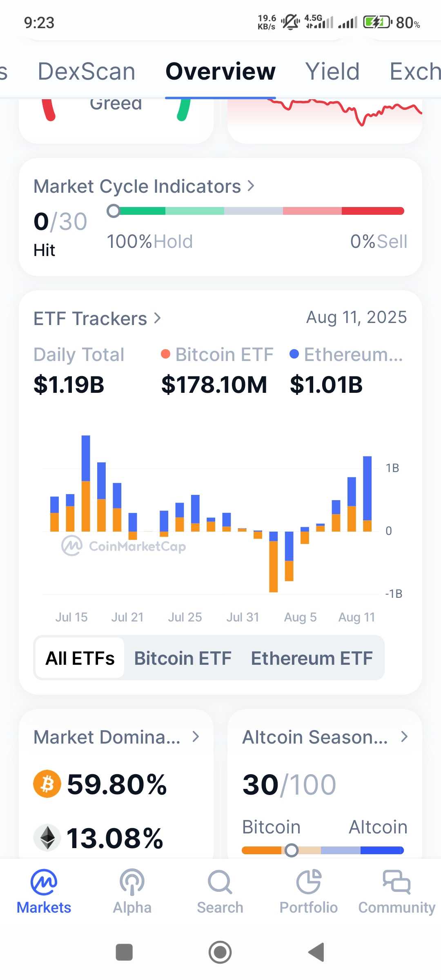Viewport: 441px width, 980px height.
Task: Open the Portfolio pie chart icon
Action: click(309, 882)
